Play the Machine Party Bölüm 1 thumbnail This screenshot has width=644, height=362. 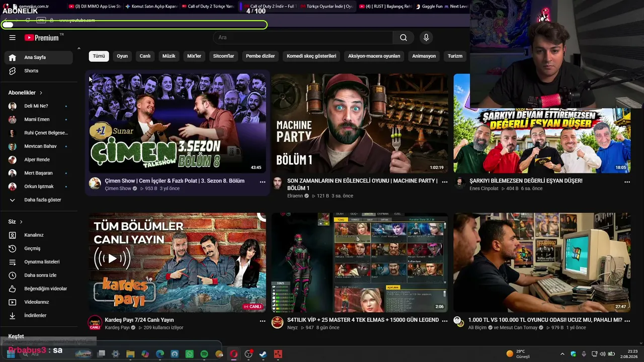coord(360,123)
